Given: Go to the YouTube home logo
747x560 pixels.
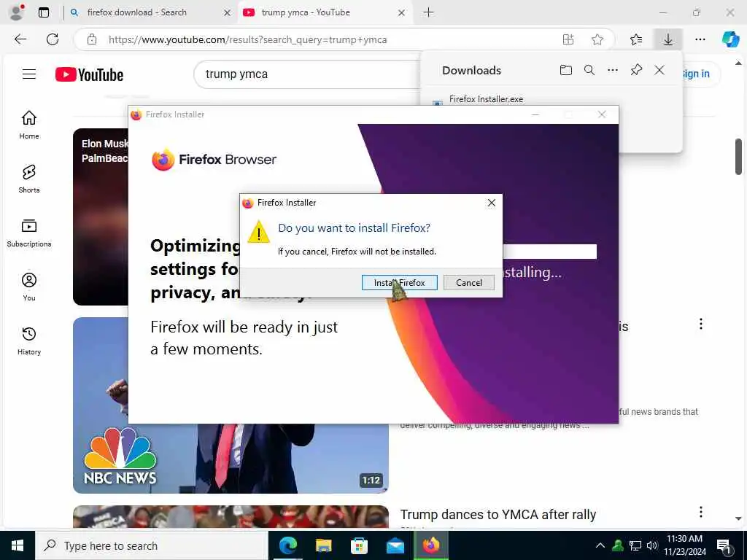Looking at the screenshot, I should [89, 74].
